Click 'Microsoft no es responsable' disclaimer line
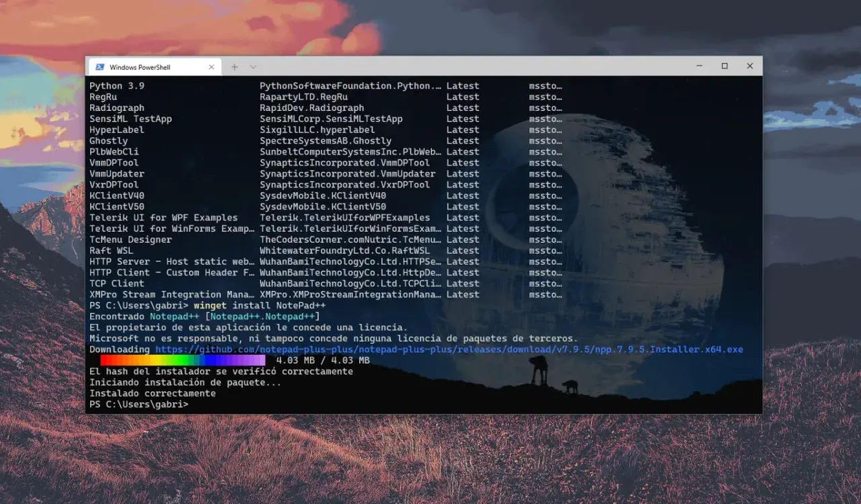861x504 pixels. click(x=334, y=339)
